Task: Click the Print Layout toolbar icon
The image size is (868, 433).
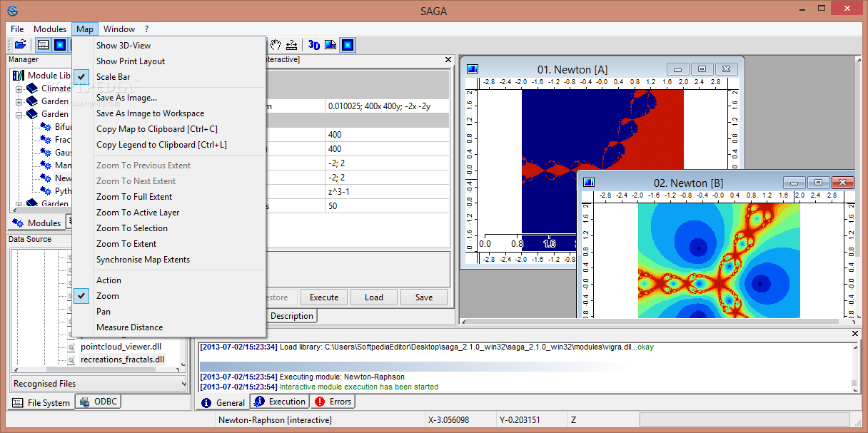Action: 330,45
